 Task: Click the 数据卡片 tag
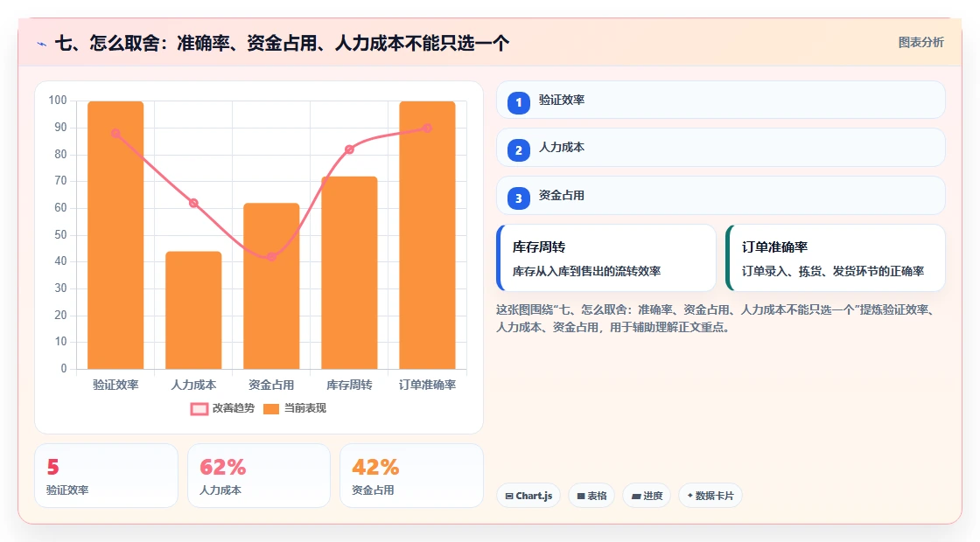click(710, 496)
